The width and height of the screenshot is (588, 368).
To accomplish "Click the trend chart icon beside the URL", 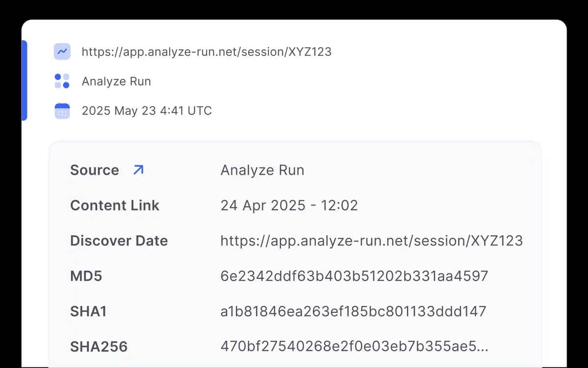I will [62, 51].
